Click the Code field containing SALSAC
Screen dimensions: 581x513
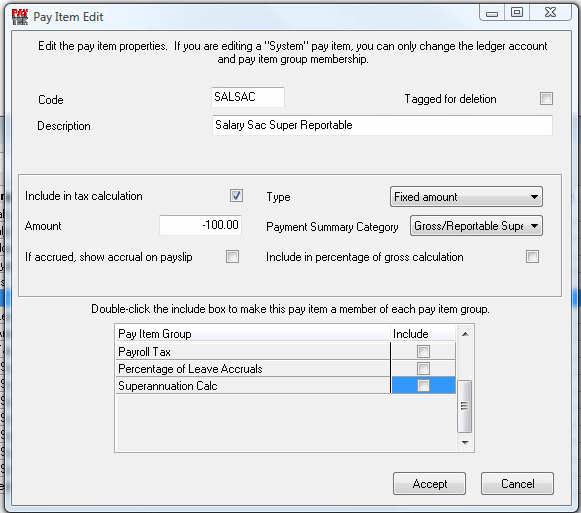click(248, 97)
